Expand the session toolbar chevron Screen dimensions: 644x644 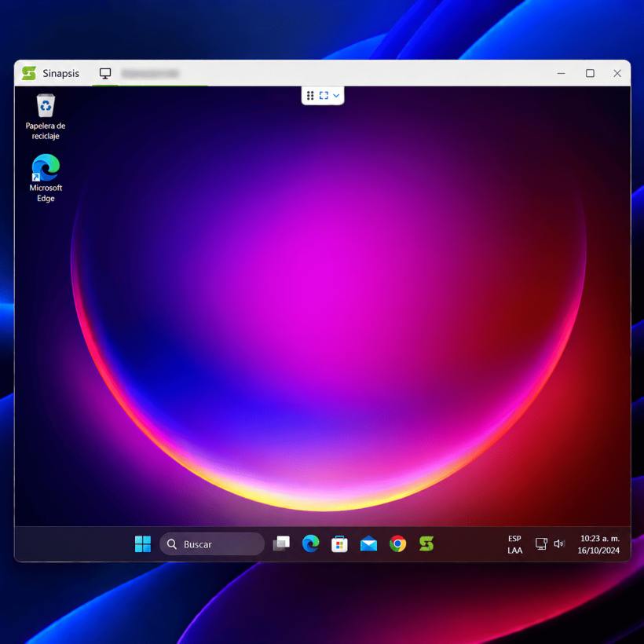click(336, 96)
